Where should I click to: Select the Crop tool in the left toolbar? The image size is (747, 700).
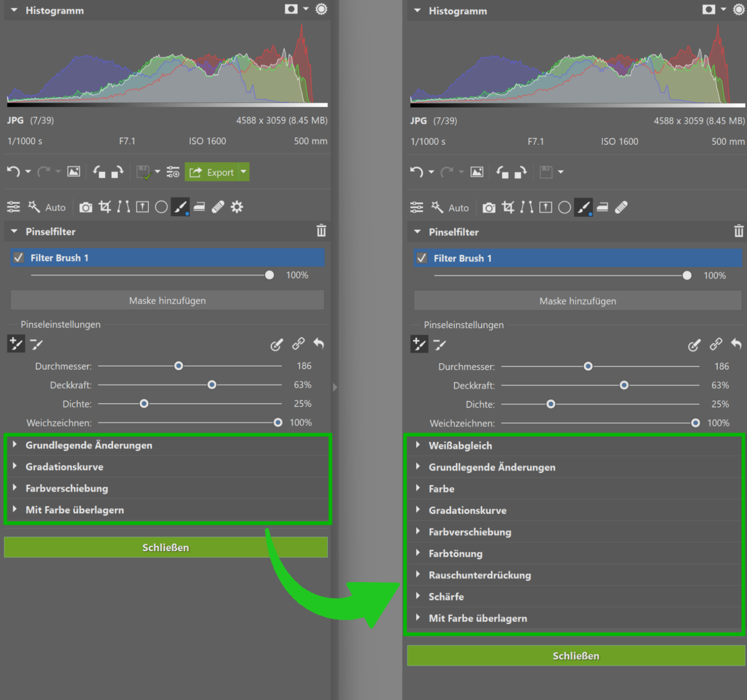coord(105,207)
